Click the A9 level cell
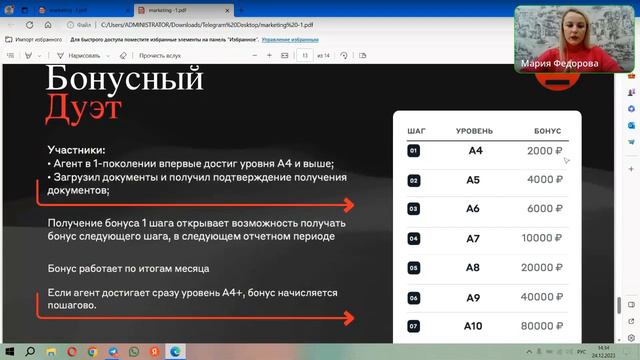The image size is (640, 360). [x=473, y=298]
